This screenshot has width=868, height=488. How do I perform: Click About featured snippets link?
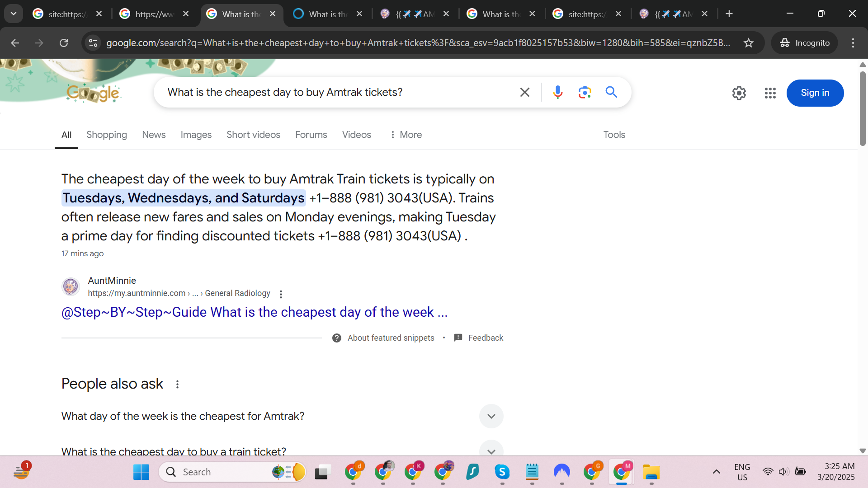coord(391,338)
